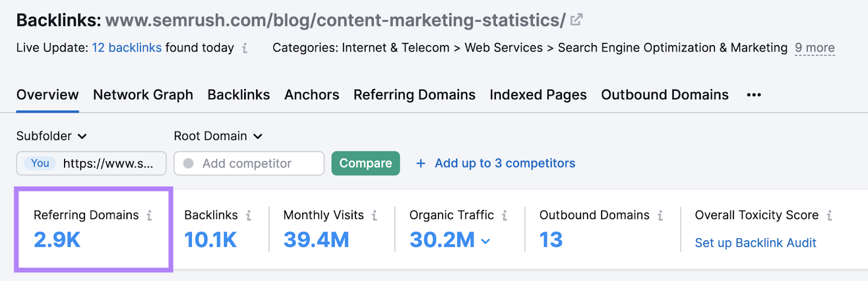Open the Set up Backlink Audit link
The image size is (868, 281).
click(755, 243)
